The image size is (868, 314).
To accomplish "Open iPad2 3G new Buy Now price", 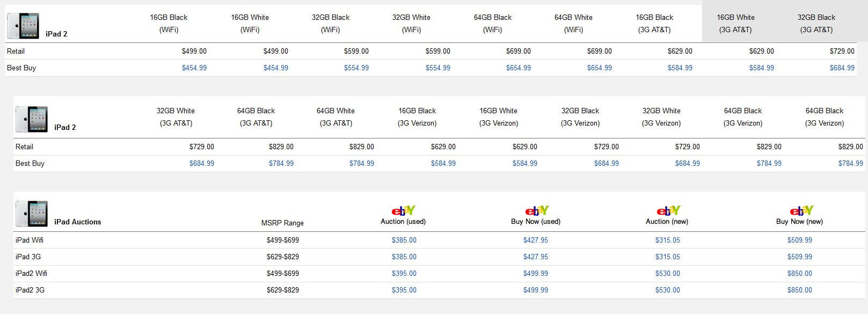I will point(800,290).
